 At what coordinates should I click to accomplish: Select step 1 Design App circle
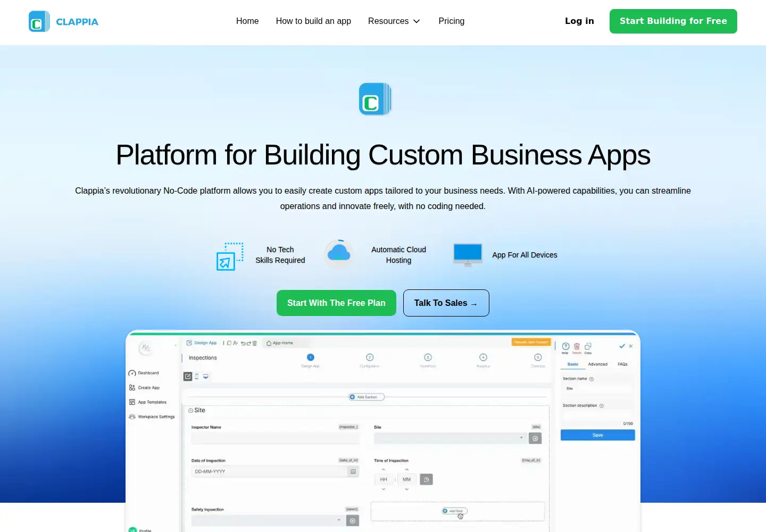point(311,357)
